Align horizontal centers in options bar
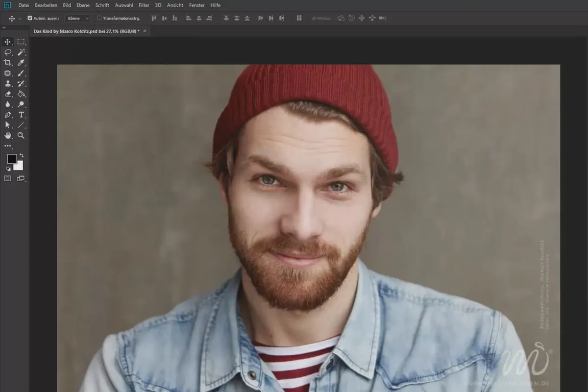The height and width of the screenshot is (392, 588). click(199, 18)
